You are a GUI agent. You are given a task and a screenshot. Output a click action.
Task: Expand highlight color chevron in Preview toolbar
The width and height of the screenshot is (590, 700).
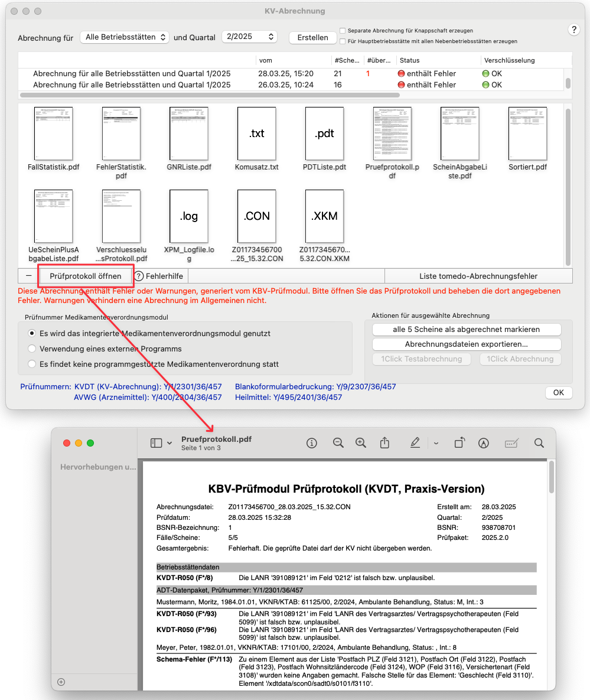click(x=436, y=443)
